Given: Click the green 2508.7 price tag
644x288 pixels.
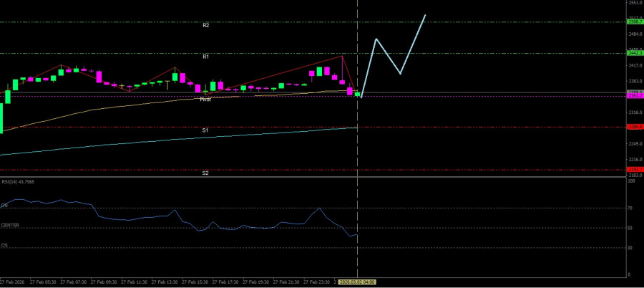Looking at the screenshot, I should pos(634,22).
